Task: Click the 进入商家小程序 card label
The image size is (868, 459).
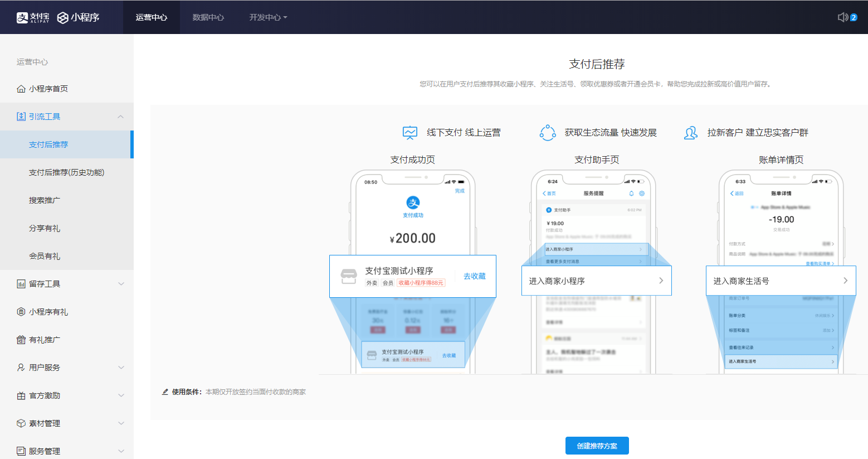Action: [x=557, y=281]
